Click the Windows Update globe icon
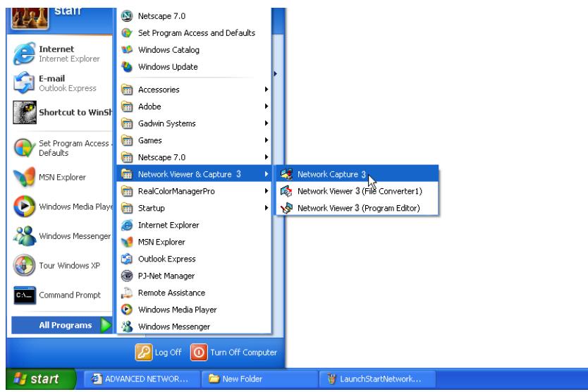This screenshot has height=392, width=588. pyautogui.click(x=127, y=67)
